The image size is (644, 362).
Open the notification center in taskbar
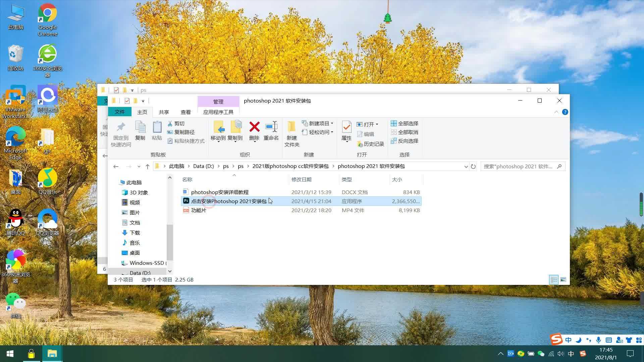click(x=630, y=354)
